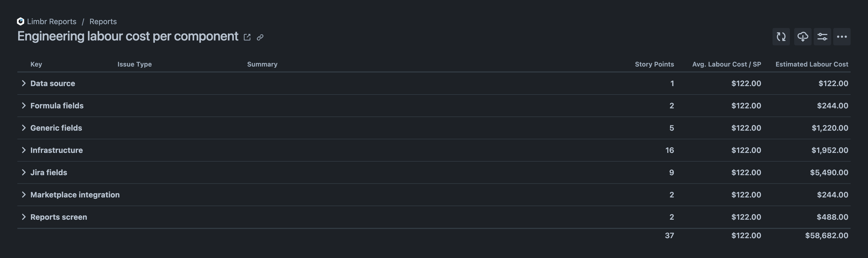Screen dimensions: 868x258
Task: Open the report filter settings icon
Action: point(822,36)
